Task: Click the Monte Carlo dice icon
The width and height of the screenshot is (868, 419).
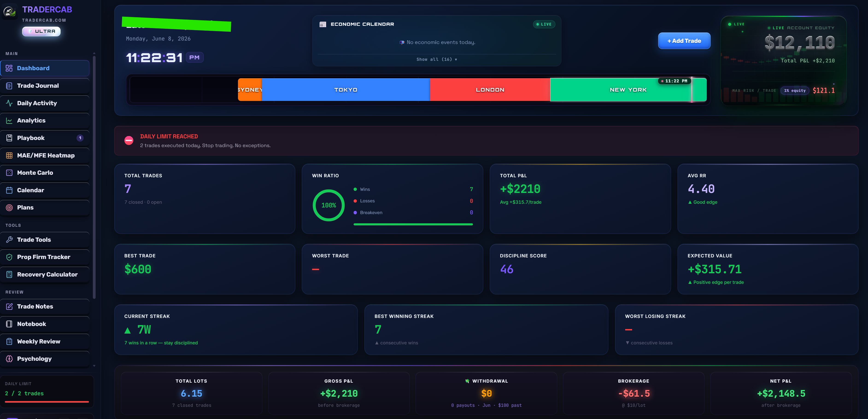Action: [x=9, y=173]
